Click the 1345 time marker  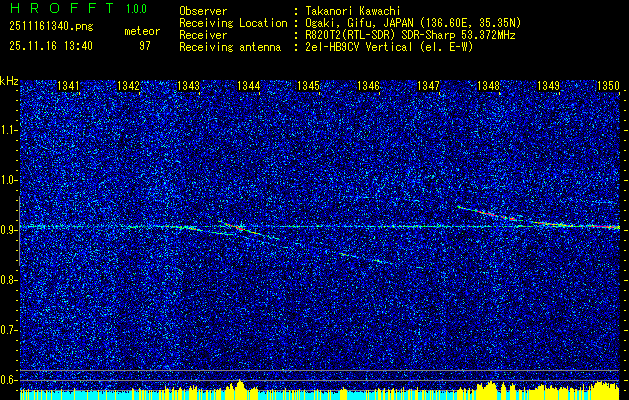click(x=308, y=86)
